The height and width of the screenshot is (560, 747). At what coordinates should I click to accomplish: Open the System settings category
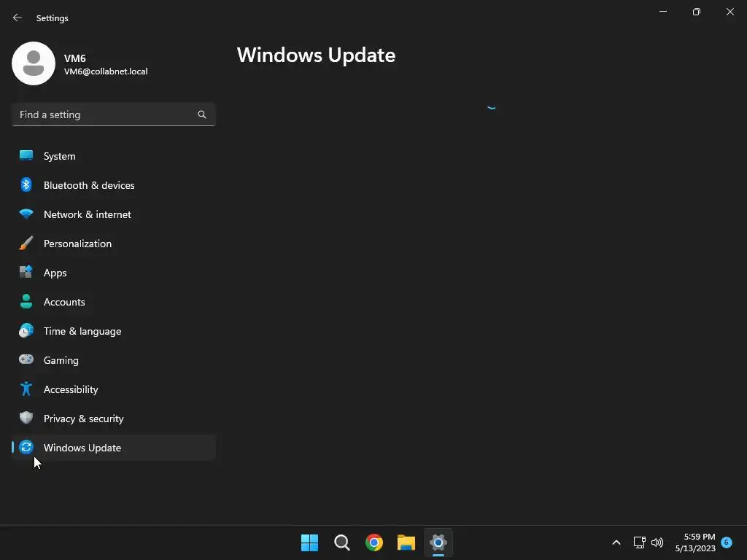point(113,156)
